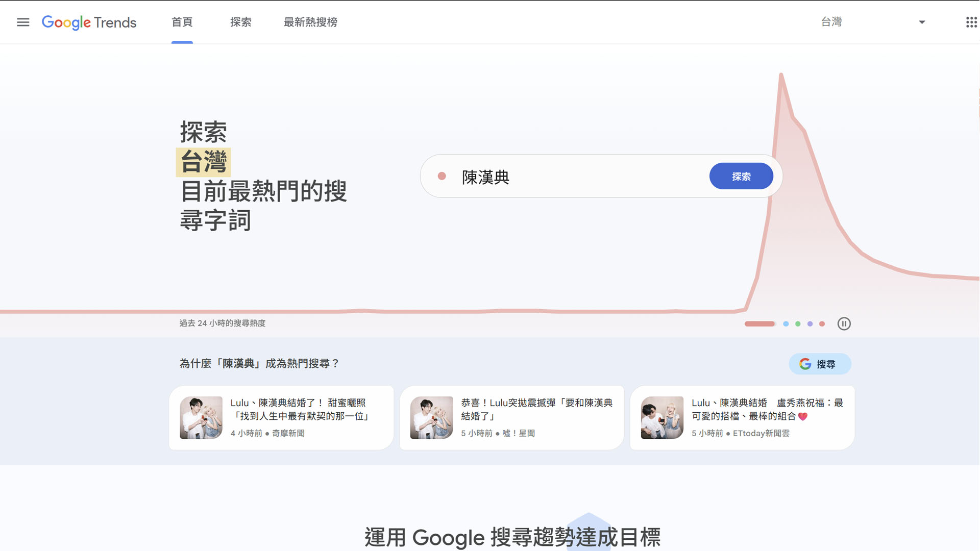Open the ETtoday新聞雲 article about 盧秀燕祝福
Screen dimensions: 980x551
tap(742, 417)
